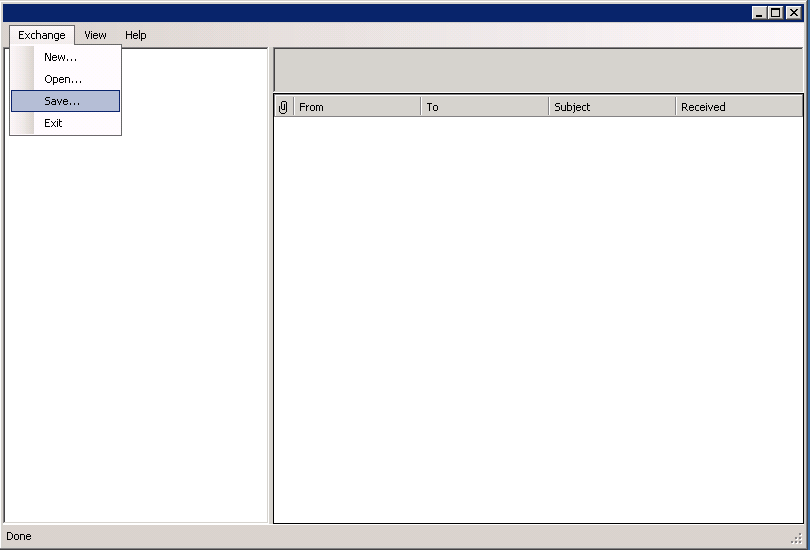This screenshot has width=810, height=550.
Task: Open the View menu
Action: [x=95, y=35]
